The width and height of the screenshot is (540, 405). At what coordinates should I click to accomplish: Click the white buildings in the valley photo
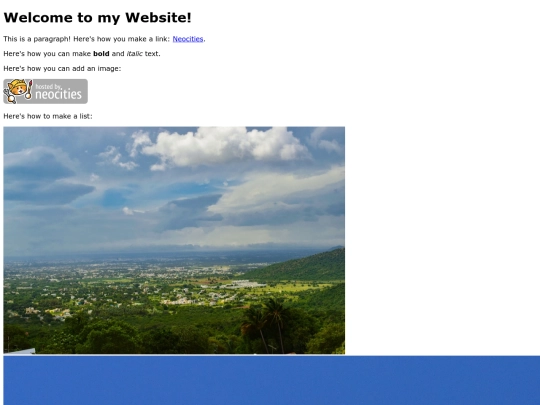click(x=243, y=284)
